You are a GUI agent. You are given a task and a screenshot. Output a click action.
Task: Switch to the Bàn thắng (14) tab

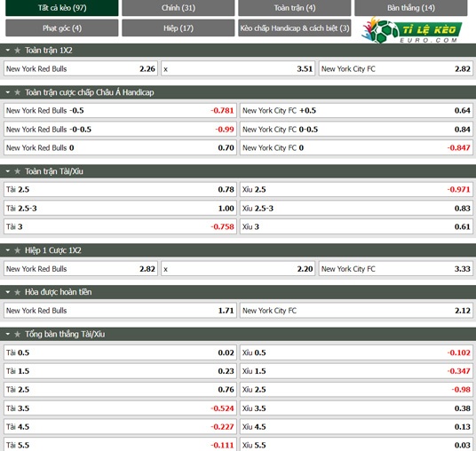click(x=411, y=8)
